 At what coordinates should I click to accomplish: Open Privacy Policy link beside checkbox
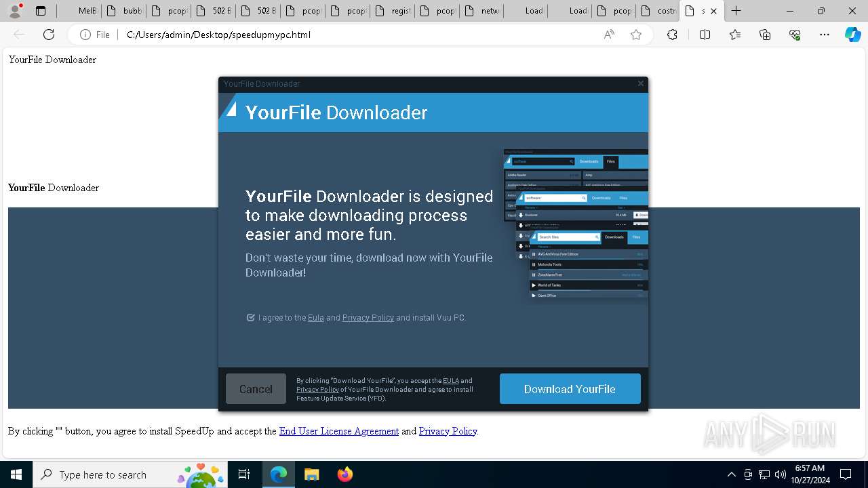pos(368,317)
